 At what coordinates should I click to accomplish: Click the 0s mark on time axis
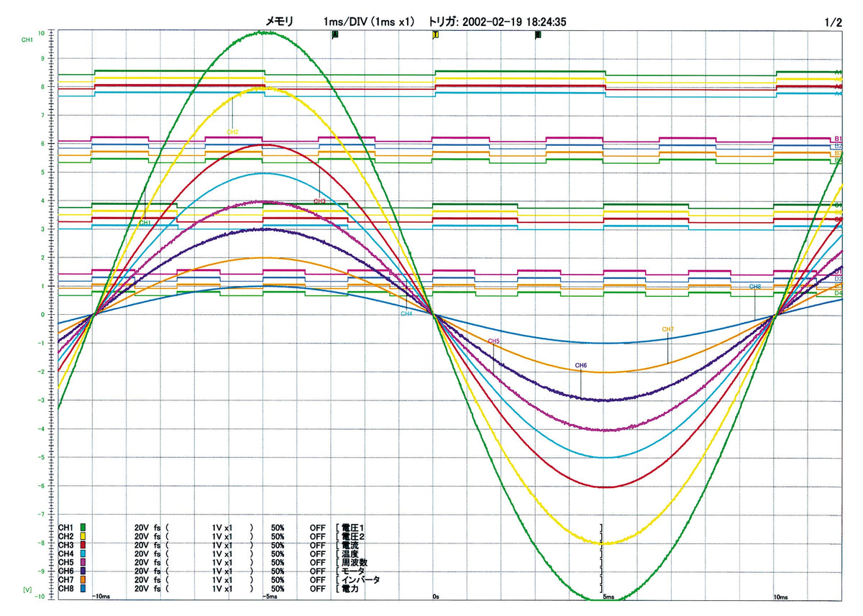pyautogui.click(x=436, y=597)
